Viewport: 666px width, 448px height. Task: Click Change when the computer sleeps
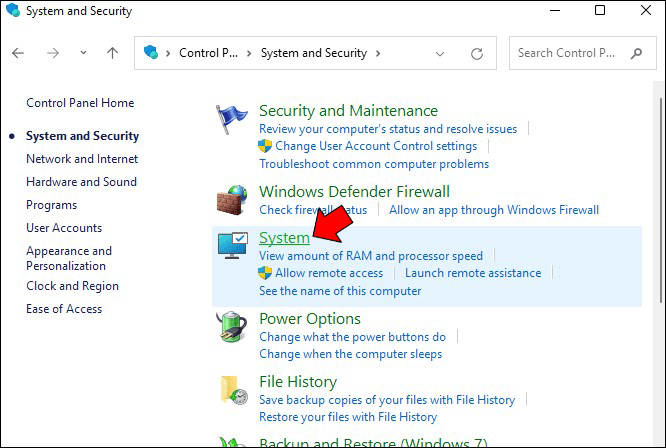point(350,354)
